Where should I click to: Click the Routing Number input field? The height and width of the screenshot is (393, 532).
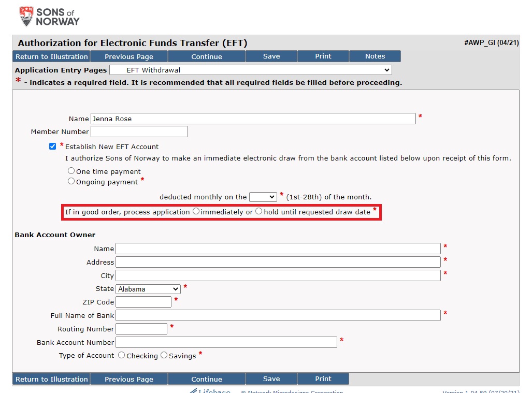click(x=141, y=329)
